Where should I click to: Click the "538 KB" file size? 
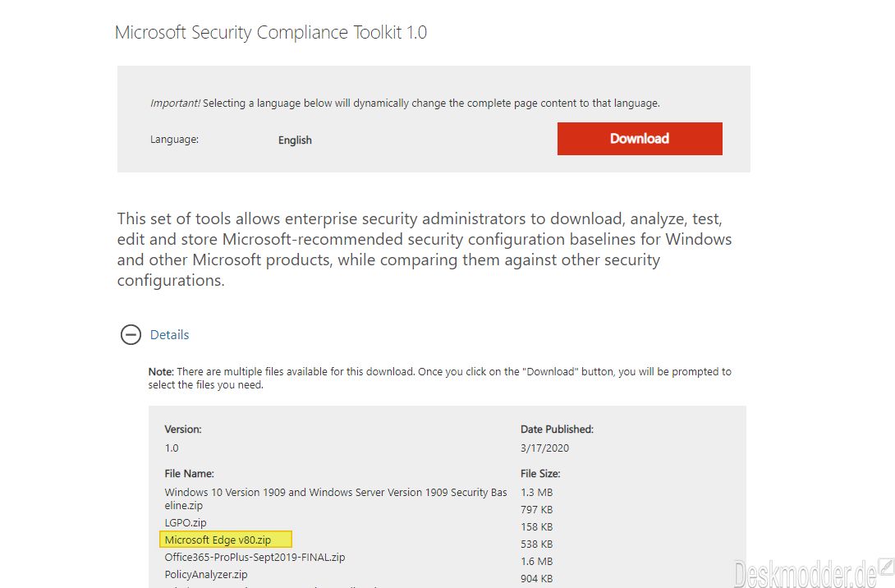[536, 544]
